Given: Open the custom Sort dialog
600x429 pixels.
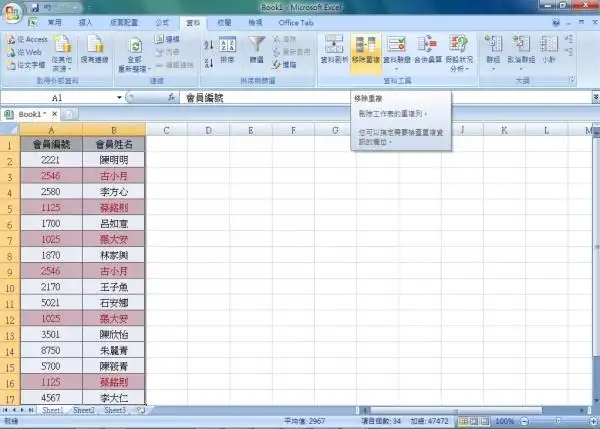Looking at the screenshot, I should pos(227,50).
